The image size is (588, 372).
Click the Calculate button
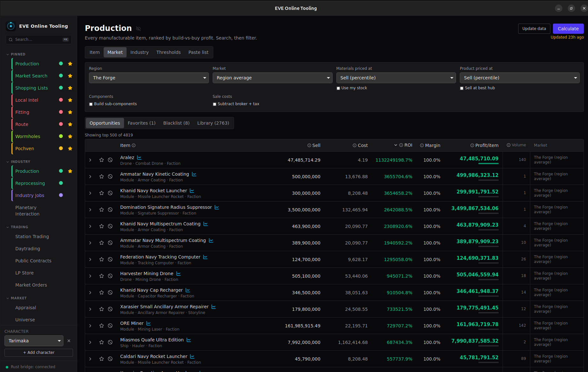pyautogui.click(x=568, y=29)
